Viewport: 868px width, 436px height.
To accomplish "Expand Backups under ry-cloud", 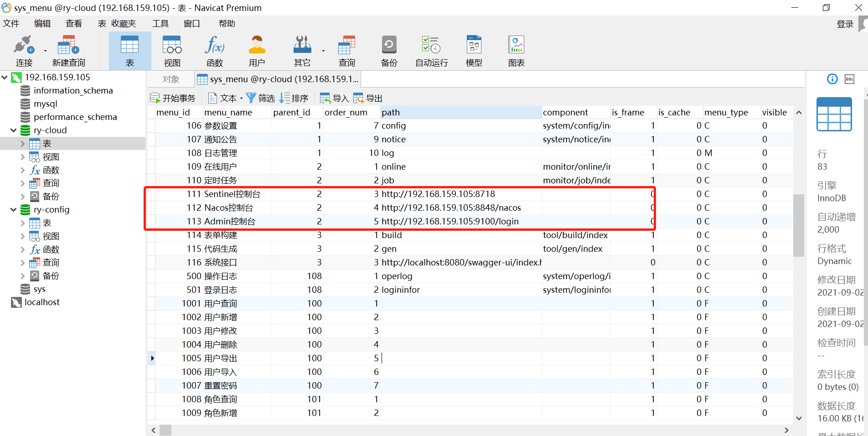I will pyautogui.click(x=23, y=197).
